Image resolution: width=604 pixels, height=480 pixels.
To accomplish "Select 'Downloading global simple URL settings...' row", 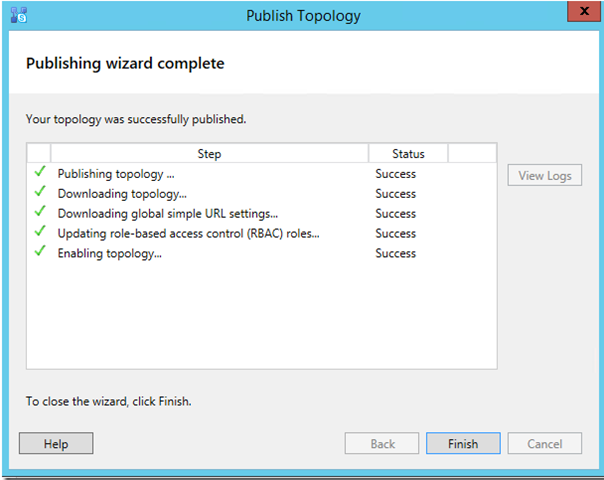I will click(x=168, y=214).
